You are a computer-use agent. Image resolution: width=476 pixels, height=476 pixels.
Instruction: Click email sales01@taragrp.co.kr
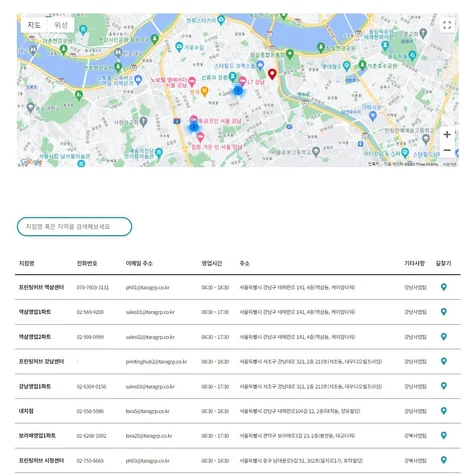(150, 312)
